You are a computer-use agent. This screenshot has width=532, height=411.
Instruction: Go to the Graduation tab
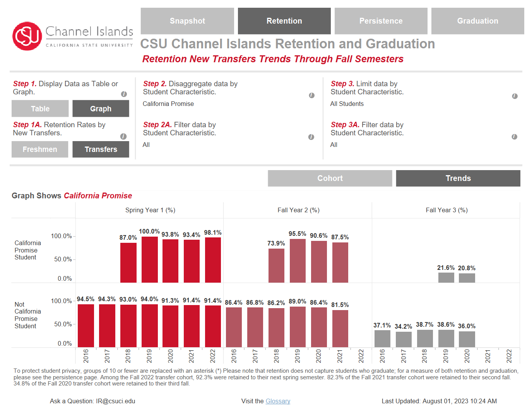click(x=478, y=21)
